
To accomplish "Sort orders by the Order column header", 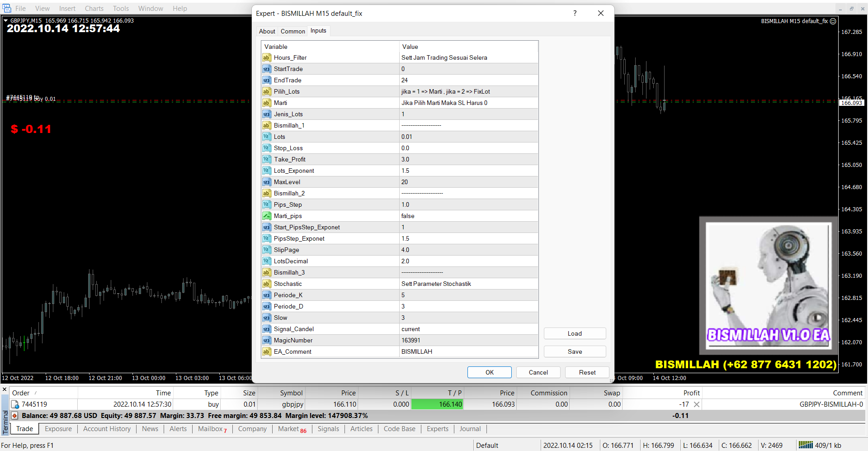I will pos(21,393).
